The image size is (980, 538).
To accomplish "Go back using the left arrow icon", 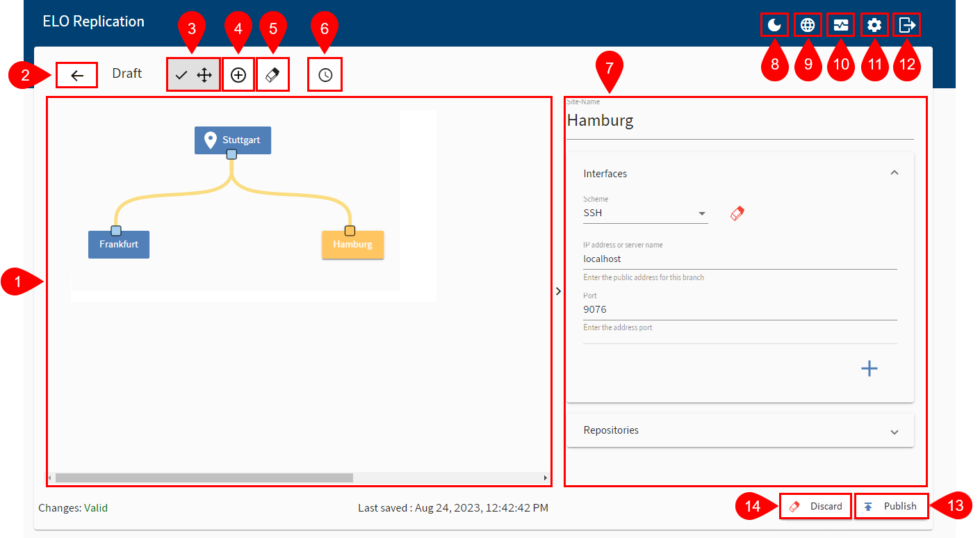I will click(77, 75).
